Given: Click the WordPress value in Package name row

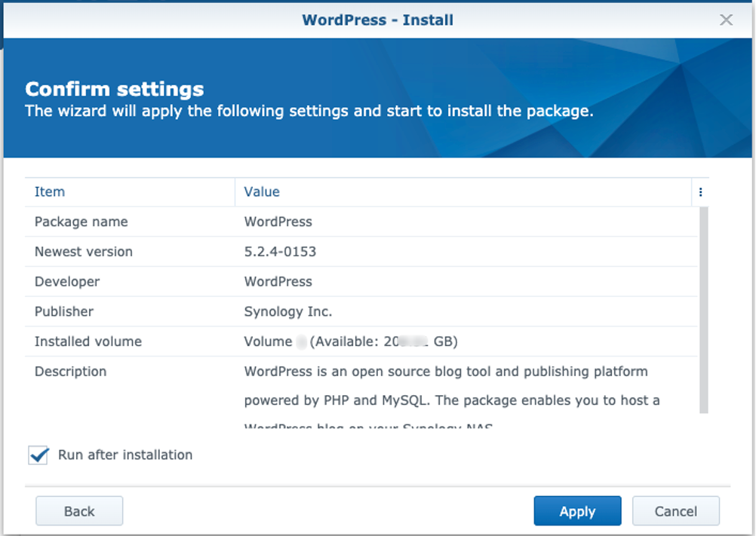Looking at the screenshot, I should point(278,222).
